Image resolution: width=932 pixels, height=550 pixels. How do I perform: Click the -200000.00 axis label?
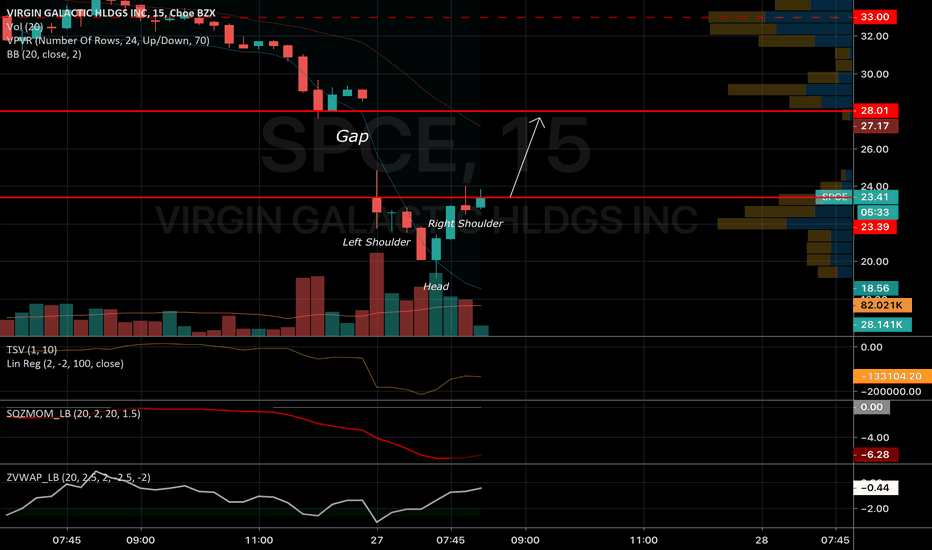pos(891,392)
